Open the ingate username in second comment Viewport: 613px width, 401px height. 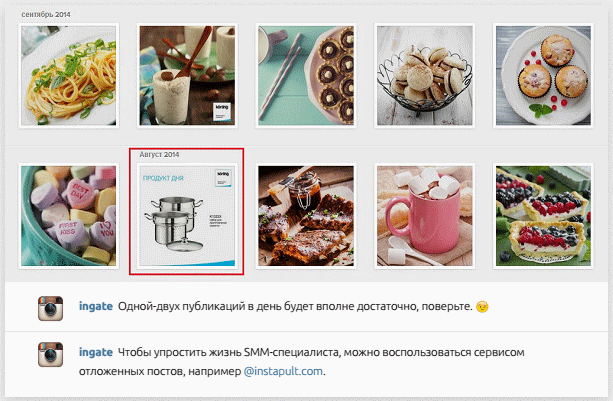[96, 352]
